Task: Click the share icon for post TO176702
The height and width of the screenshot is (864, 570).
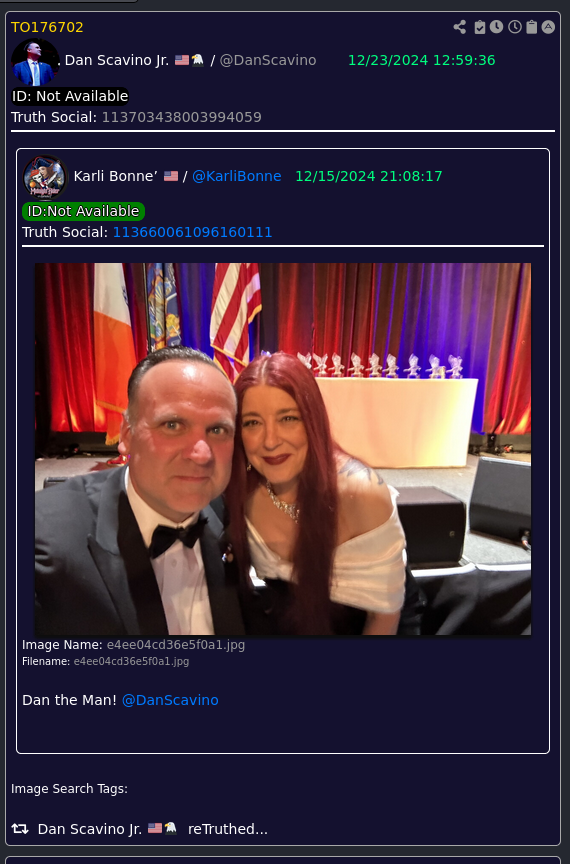Action: coord(459,27)
